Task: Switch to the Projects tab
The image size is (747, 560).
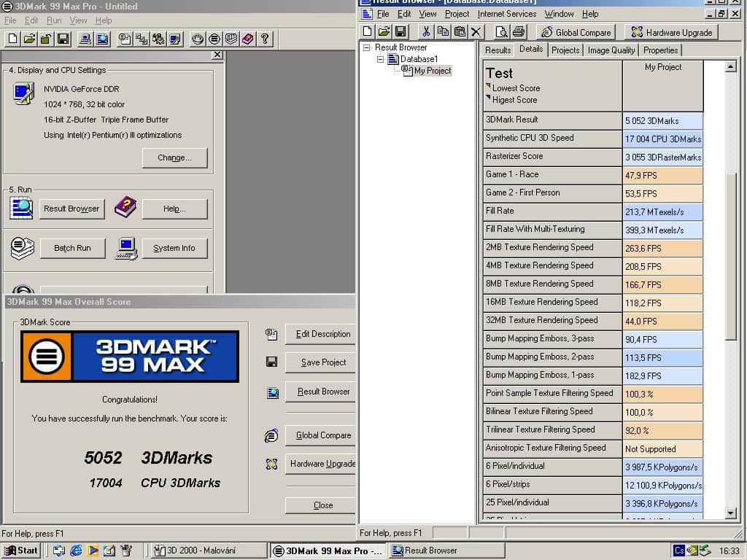Action: [565, 50]
